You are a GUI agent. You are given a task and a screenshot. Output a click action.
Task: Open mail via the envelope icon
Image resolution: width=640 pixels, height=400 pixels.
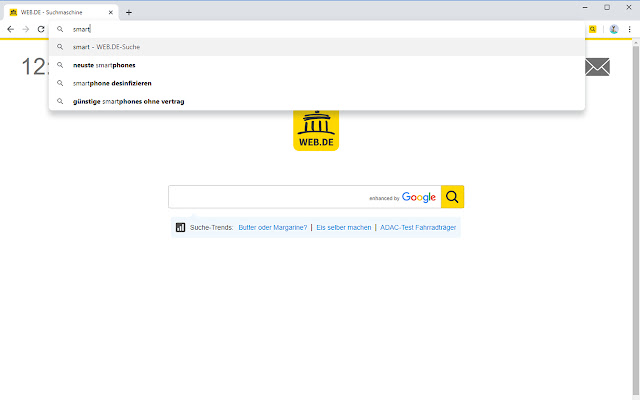pos(597,67)
